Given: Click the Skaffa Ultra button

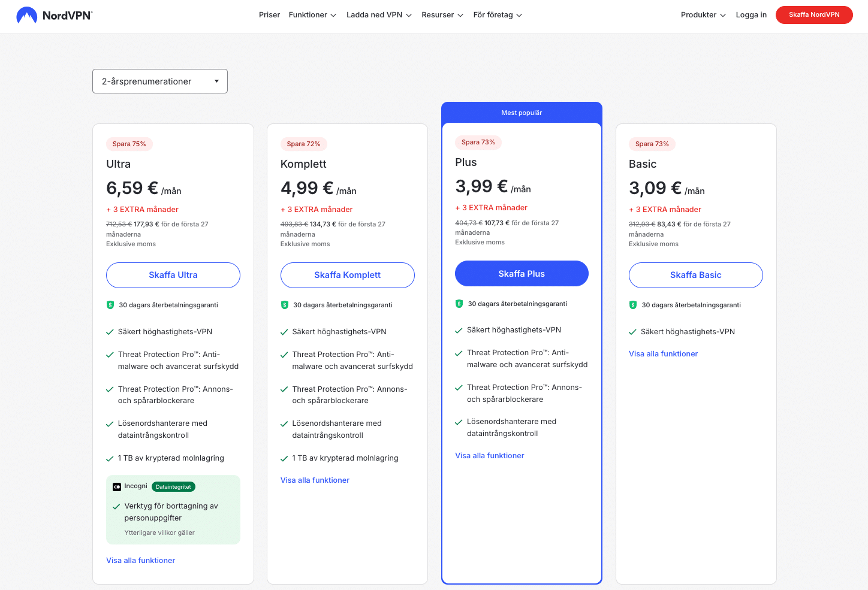Looking at the screenshot, I should (173, 275).
